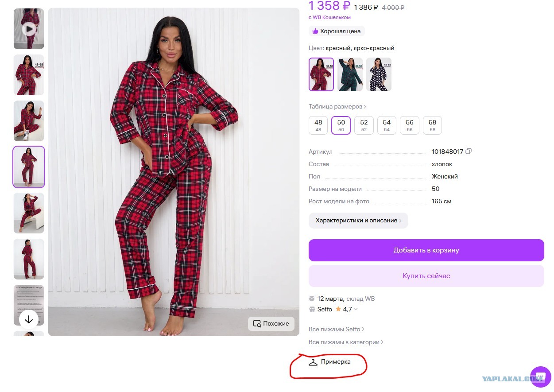This screenshot has height=392, width=554.
Task: Click the hanger icon next to Примерка
Action: (313, 362)
